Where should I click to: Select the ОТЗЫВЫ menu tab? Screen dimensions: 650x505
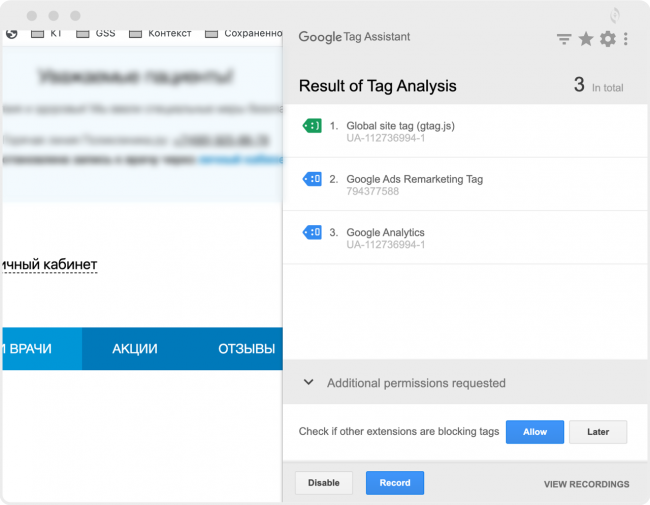pyautogui.click(x=246, y=349)
